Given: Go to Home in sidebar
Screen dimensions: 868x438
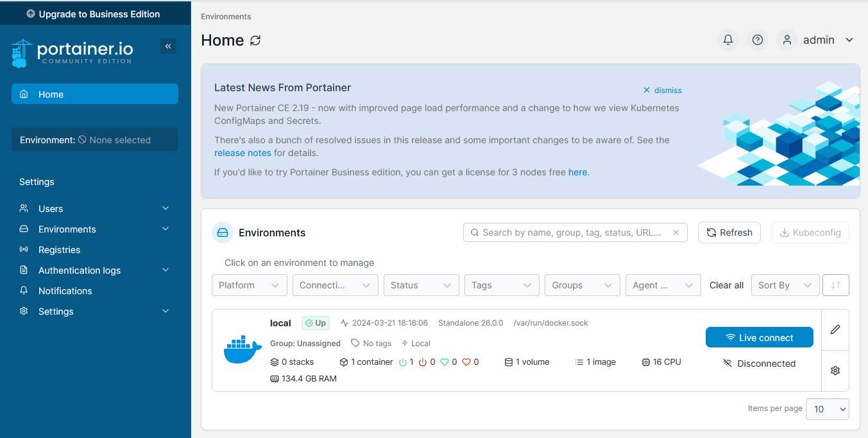Looking at the screenshot, I should pyautogui.click(x=95, y=94).
